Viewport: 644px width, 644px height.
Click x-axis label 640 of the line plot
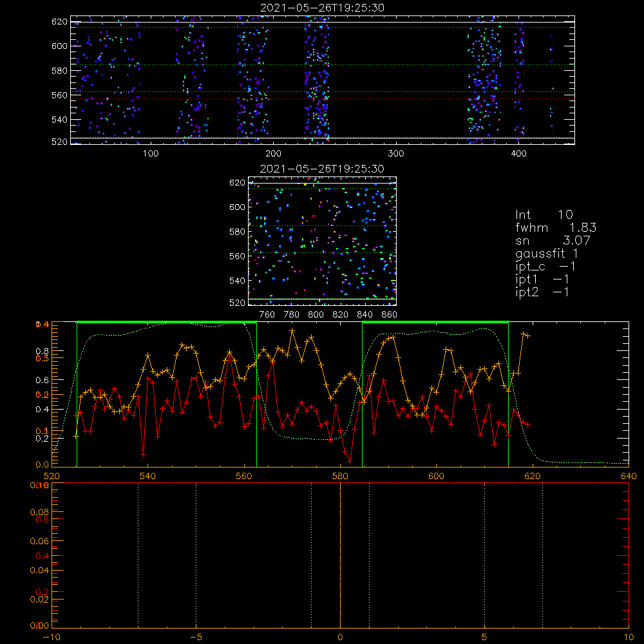tap(629, 476)
